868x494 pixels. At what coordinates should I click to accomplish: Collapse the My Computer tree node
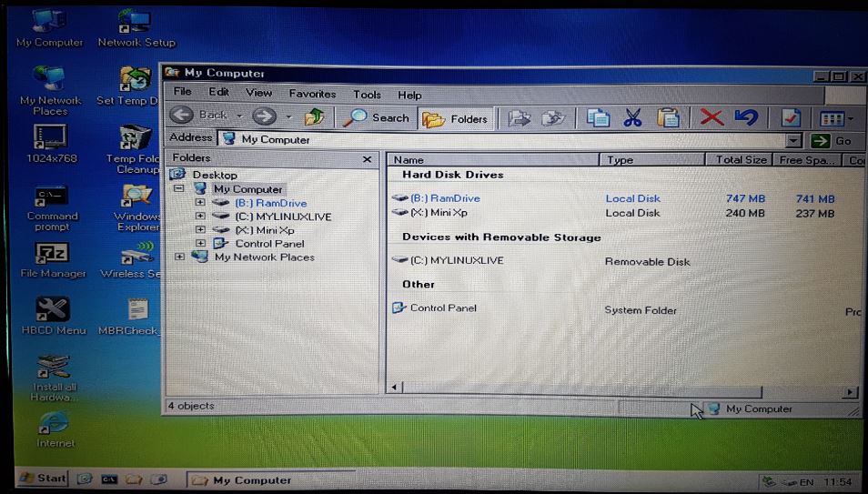(179, 188)
